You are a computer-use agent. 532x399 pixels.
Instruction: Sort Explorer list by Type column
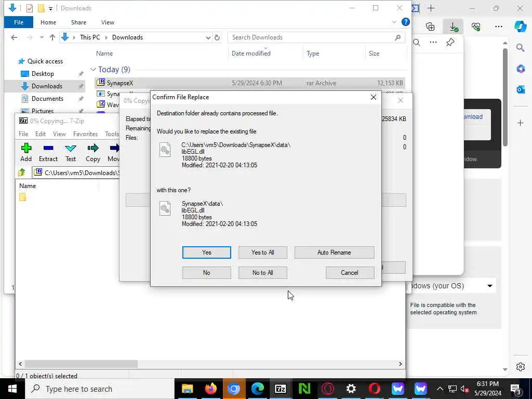312,54
